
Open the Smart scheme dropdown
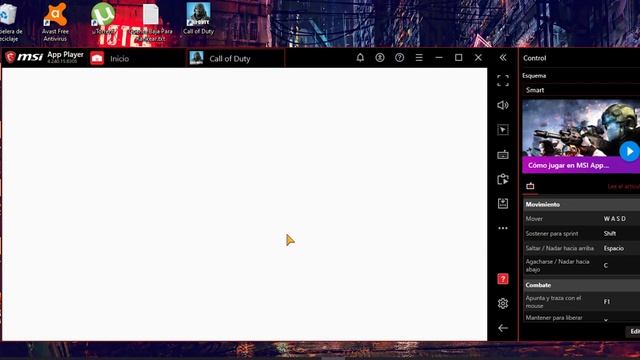[x=581, y=90]
